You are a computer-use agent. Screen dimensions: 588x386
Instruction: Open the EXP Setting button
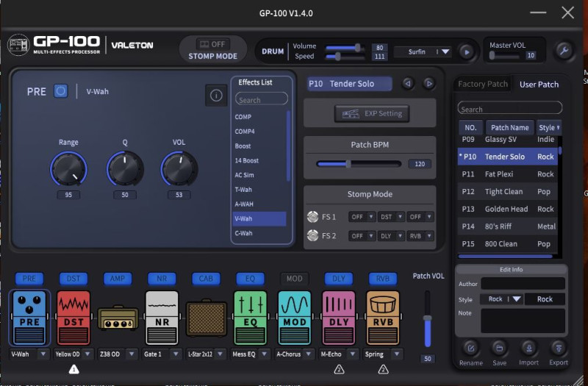point(372,114)
